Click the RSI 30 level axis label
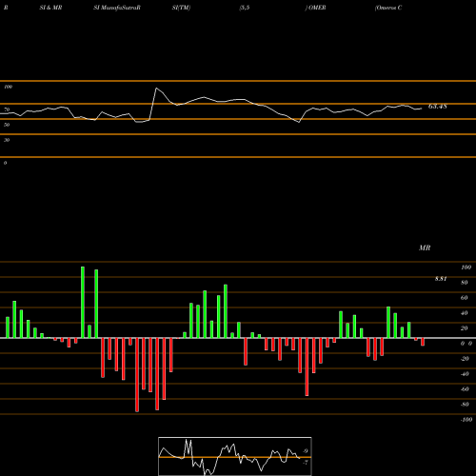Image resolution: width=476 pixels, height=476 pixels. coord(7,140)
